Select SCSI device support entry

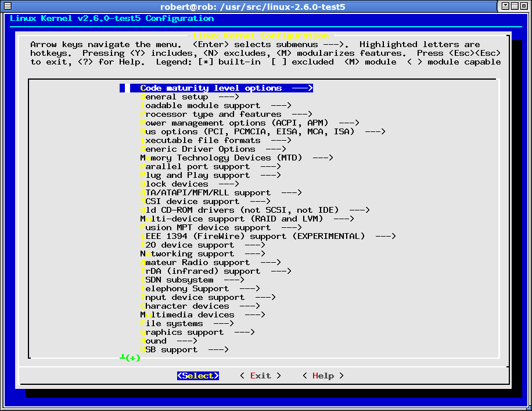click(x=205, y=202)
